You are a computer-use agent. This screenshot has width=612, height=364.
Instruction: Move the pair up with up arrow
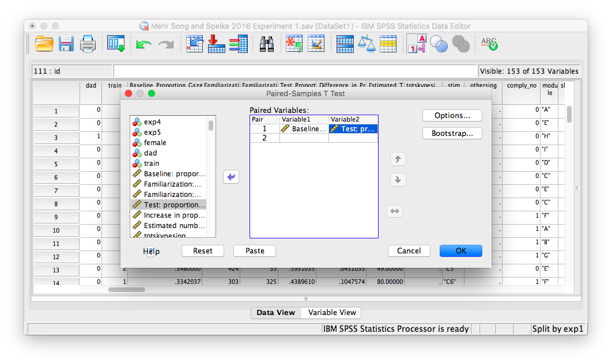click(397, 160)
